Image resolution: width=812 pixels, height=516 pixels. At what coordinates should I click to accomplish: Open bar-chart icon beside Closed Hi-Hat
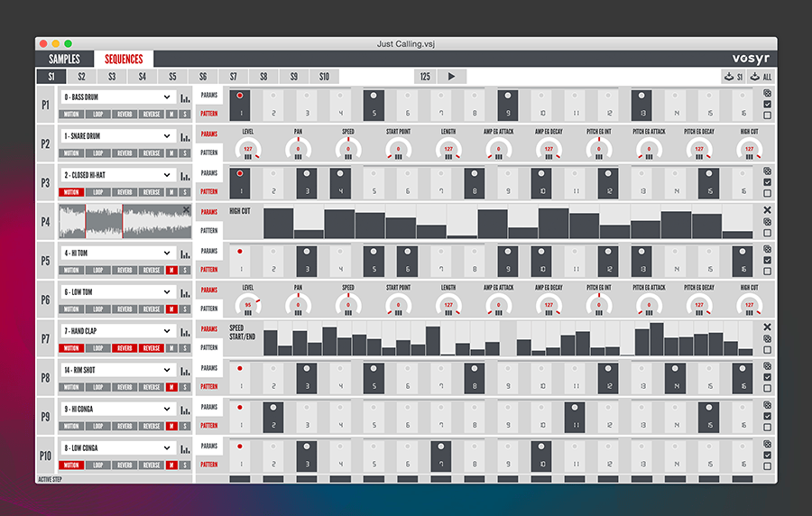185,176
